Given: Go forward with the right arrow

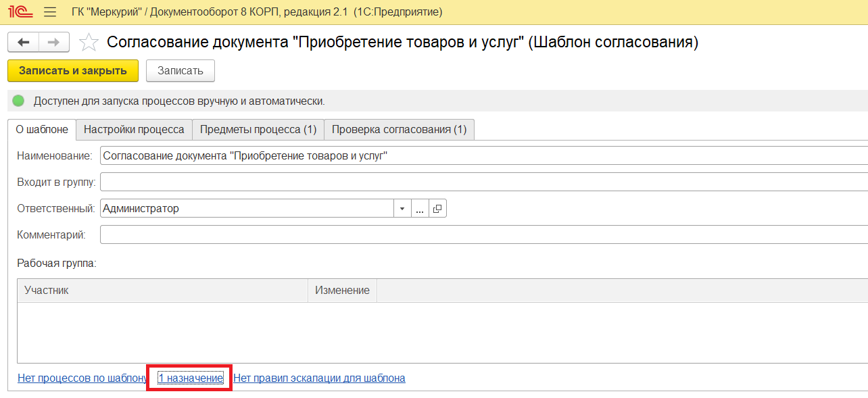Looking at the screenshot, I should click(x=53, y=42).
